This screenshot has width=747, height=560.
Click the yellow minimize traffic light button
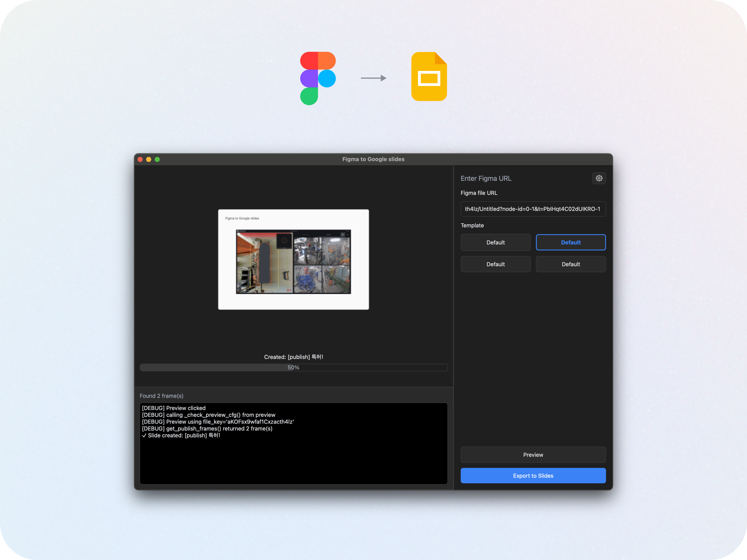coord(149,159)
